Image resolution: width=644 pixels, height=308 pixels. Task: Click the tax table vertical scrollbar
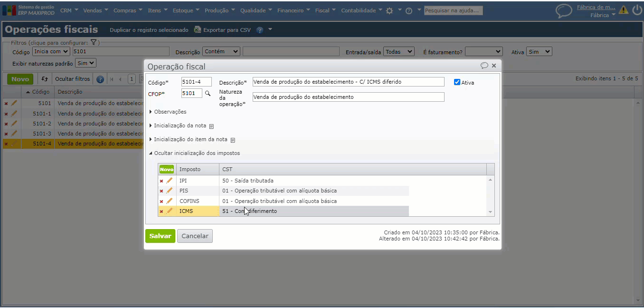pyautogui.click(x=491, y=196)
